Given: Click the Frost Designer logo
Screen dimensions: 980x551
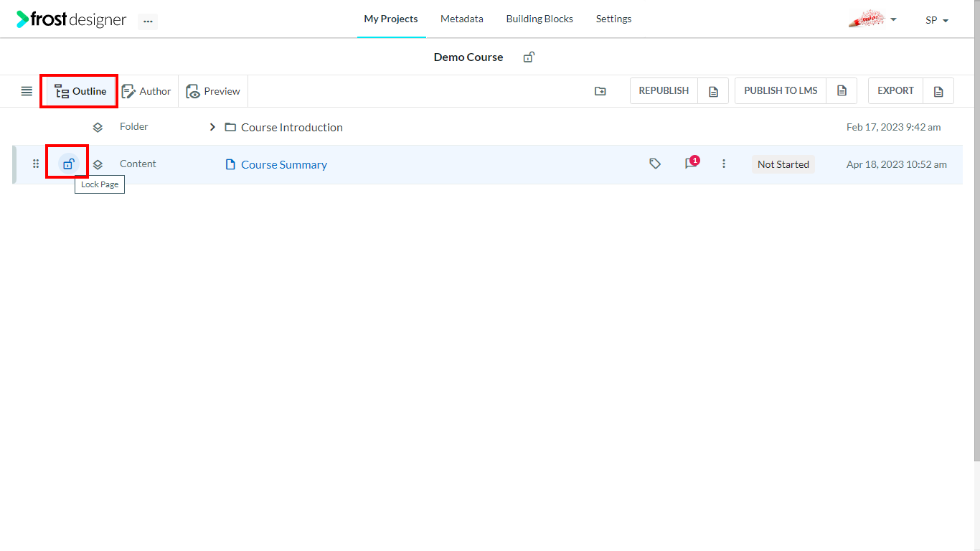Looking at the screenshot, I should click(71, 19).
